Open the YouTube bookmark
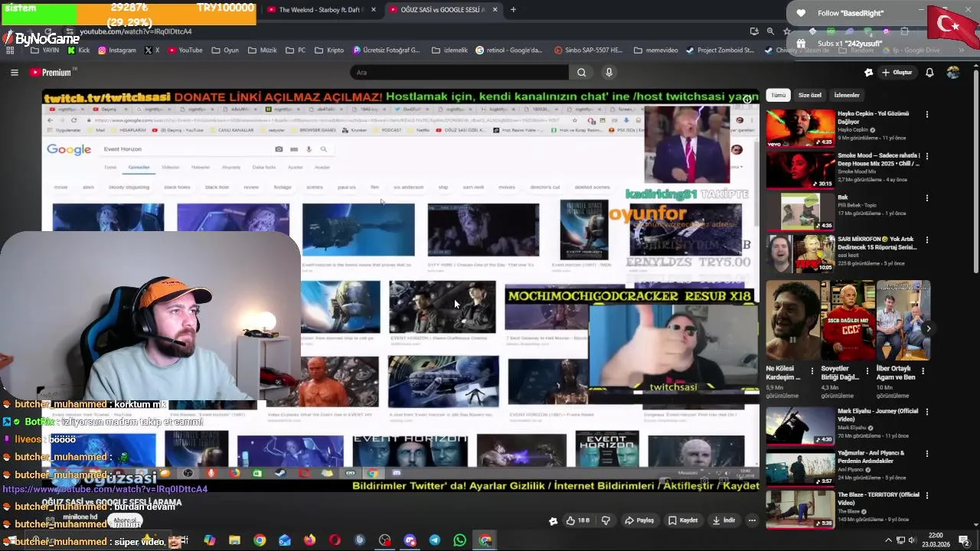 pyautogui.click(x=185, y=51)
